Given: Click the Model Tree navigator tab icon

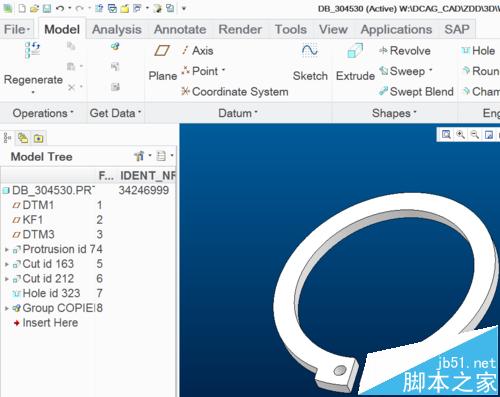Looking at the screenshot, I should (8, 138).
